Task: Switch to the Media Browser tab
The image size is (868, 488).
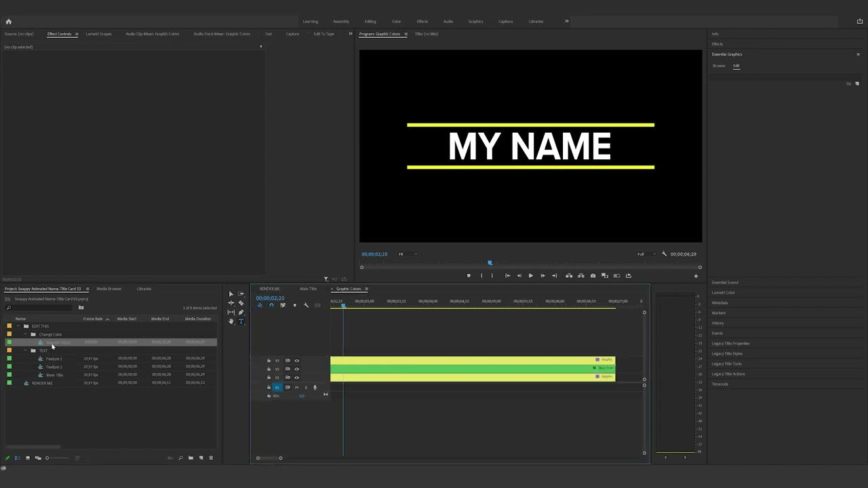Action: (108, 289)
